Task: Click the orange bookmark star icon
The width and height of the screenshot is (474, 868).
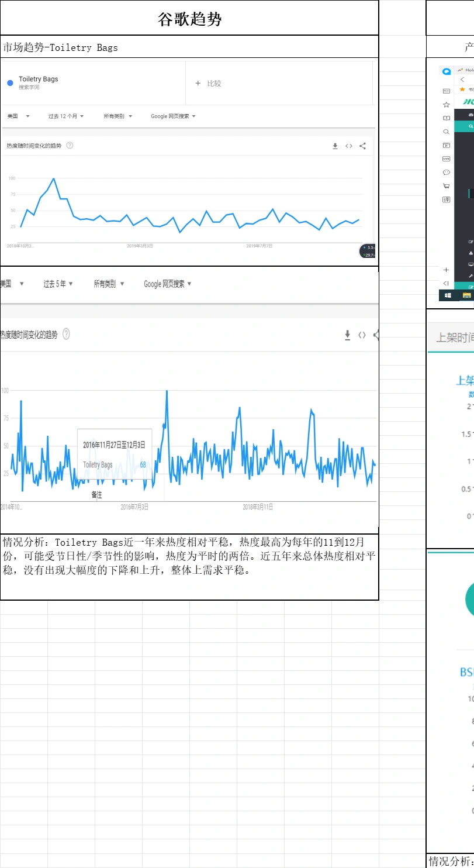Action: (x=462, y=89)
